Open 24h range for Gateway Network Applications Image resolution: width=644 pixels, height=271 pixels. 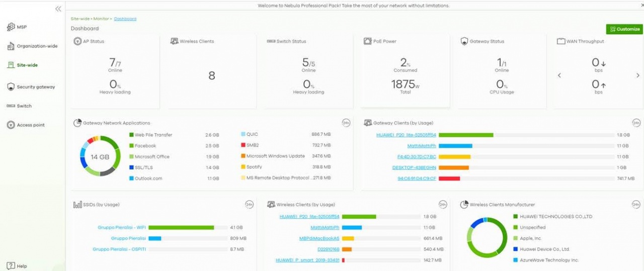[x=346, y=123]
